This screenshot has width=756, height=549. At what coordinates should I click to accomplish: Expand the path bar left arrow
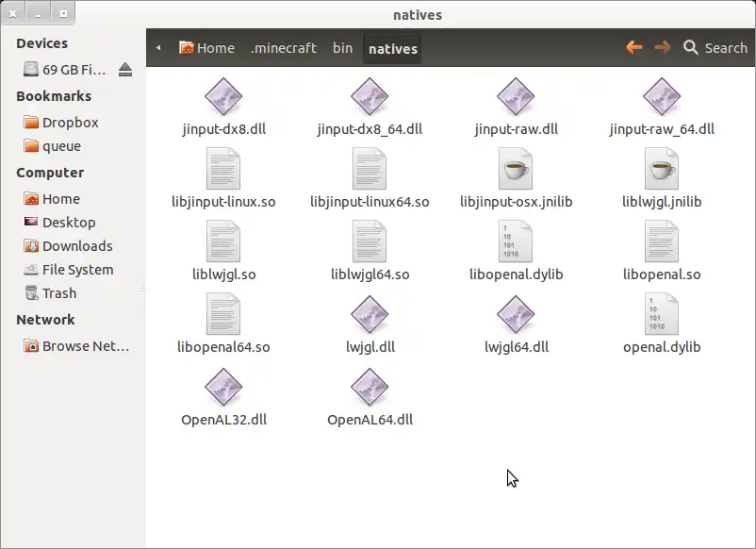(158, 48)
